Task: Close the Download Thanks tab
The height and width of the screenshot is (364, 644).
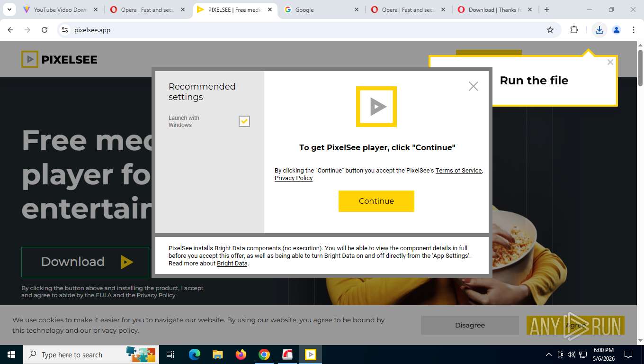Action: click(x=530, y=9)
